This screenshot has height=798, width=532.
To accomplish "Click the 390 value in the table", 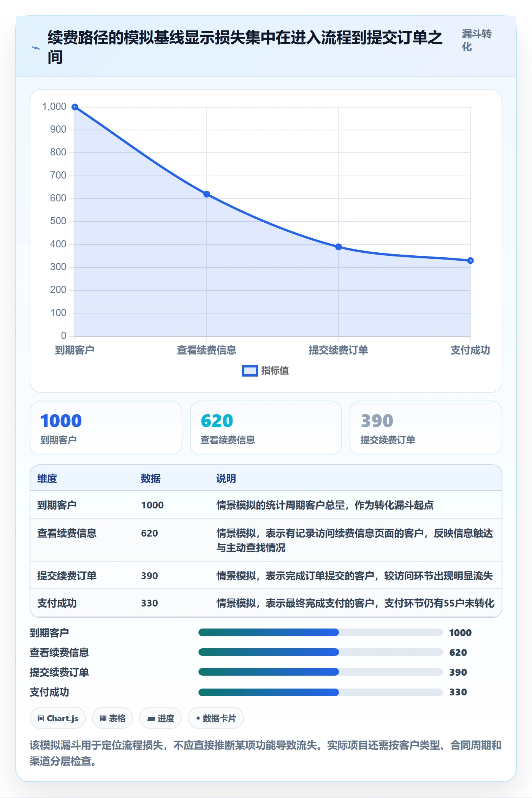I will click(149, 576).
